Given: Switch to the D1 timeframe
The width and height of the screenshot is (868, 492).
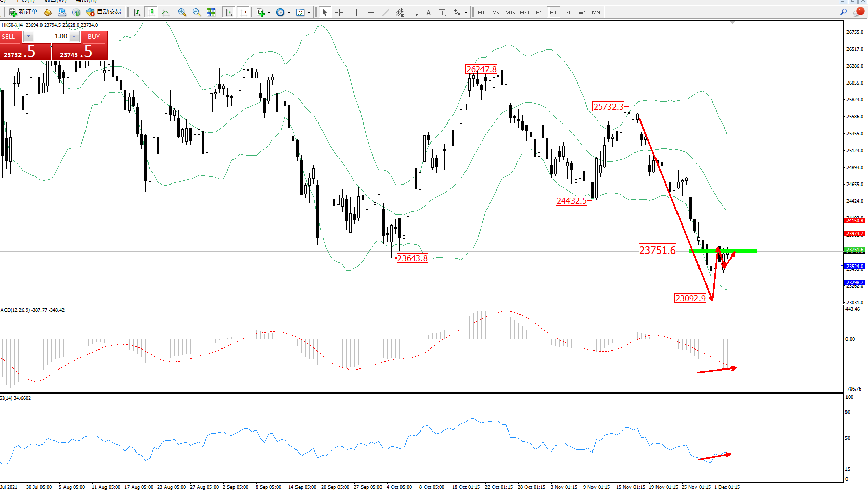Looking at the screenshot, I should pos(567,12).
